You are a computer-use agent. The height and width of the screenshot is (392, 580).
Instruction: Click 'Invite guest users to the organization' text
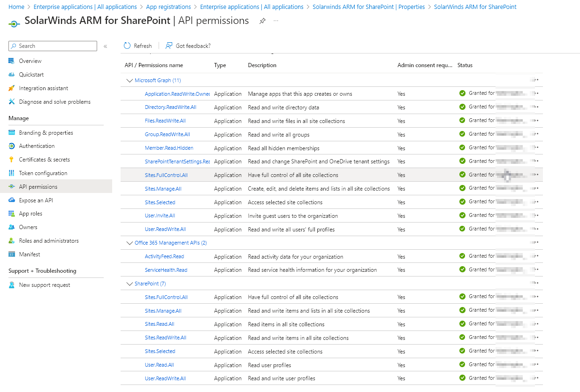[293, 216]
